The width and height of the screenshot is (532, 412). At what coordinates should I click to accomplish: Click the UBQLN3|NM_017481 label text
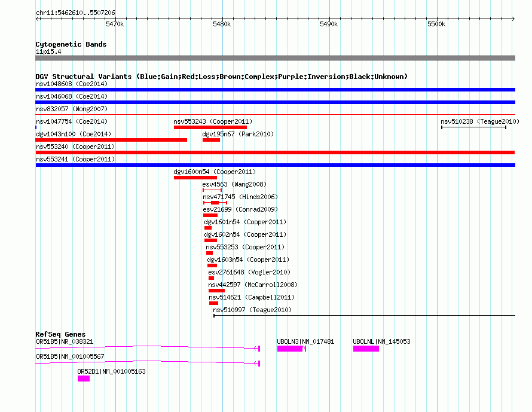[305, 341]
